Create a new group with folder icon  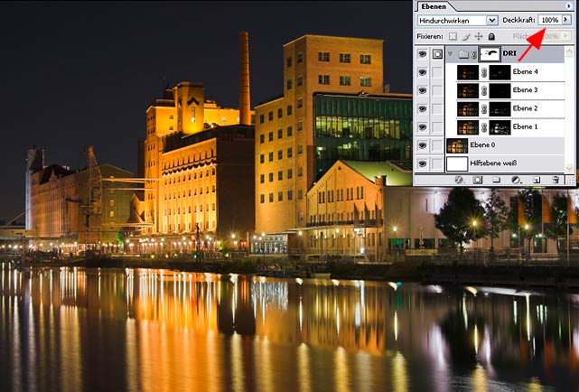point(497,180)
